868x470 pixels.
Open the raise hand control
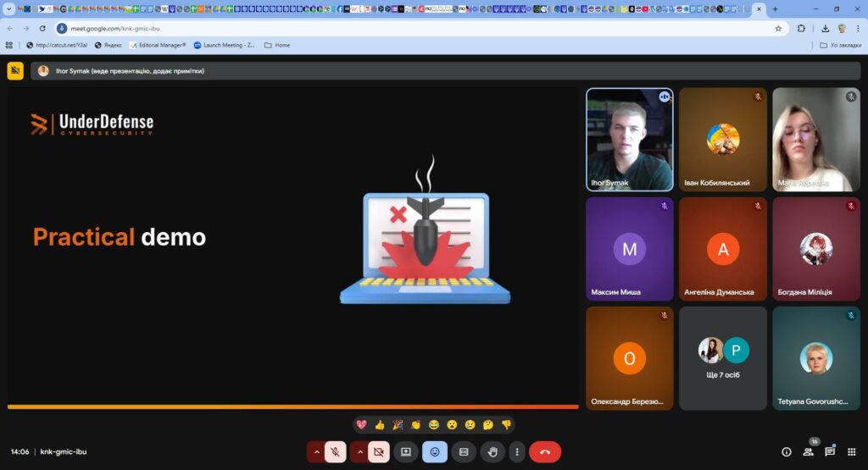tap(492, 452)
